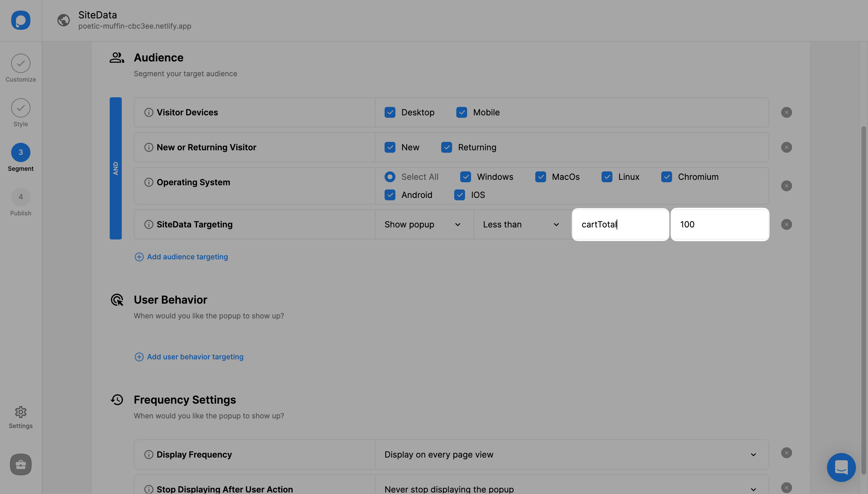868x494 pixels.
Task: Expand the Show popup action dropdown
Action: click(x=422, y=224)
